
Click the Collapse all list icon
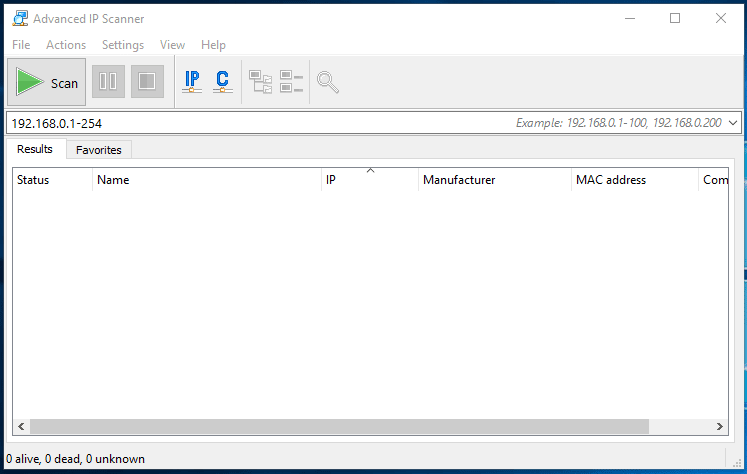pos(291,82)
